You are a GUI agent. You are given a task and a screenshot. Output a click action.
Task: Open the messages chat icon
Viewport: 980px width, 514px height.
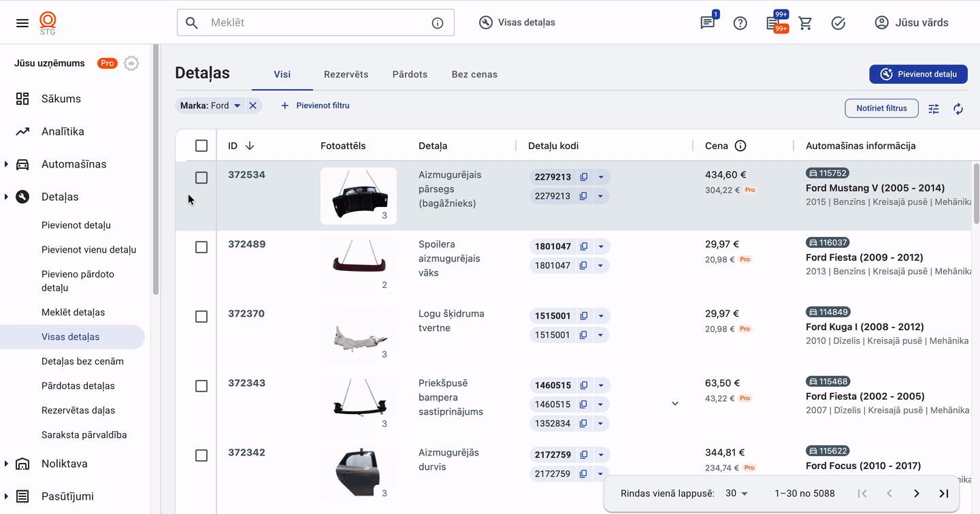click(x=708, y=23)
